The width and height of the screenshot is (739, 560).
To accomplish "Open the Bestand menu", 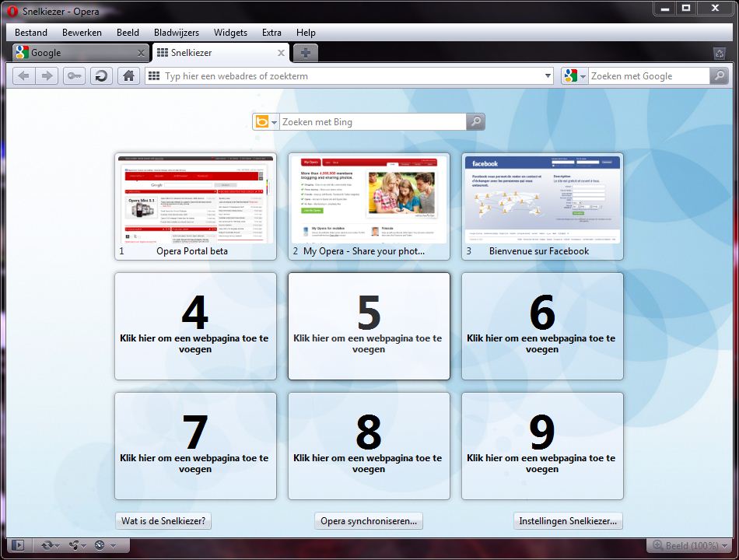I will (31, 33).
